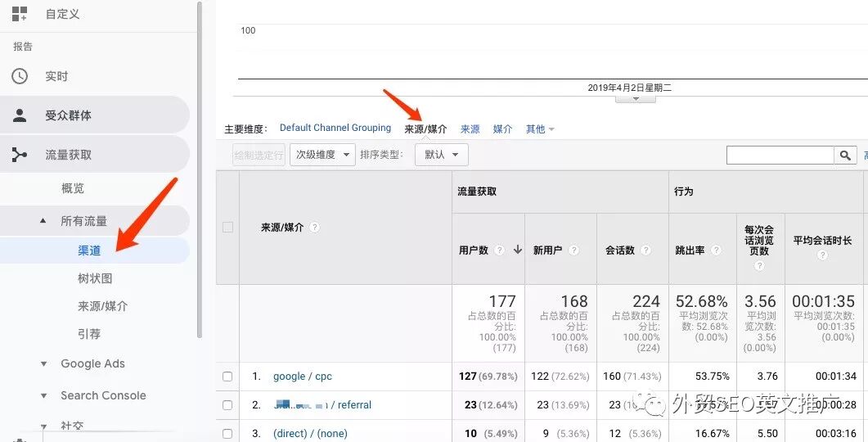Expand the Google Ads section
Screen dimensions: 868x442
coord(43,364)
